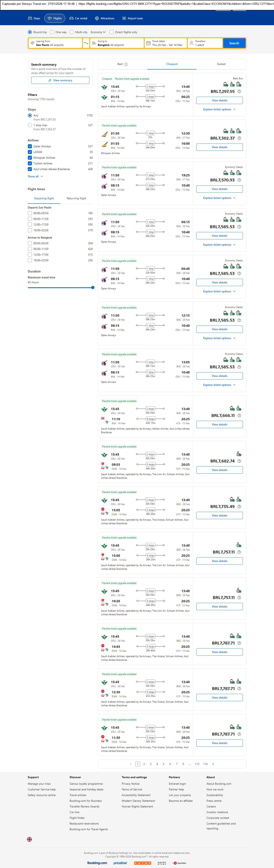Expand Explore ticket options for BRL7,570.93 flight
Viewport: 274px width, 868px height.
pyautogui.click(x=219, y=198)
